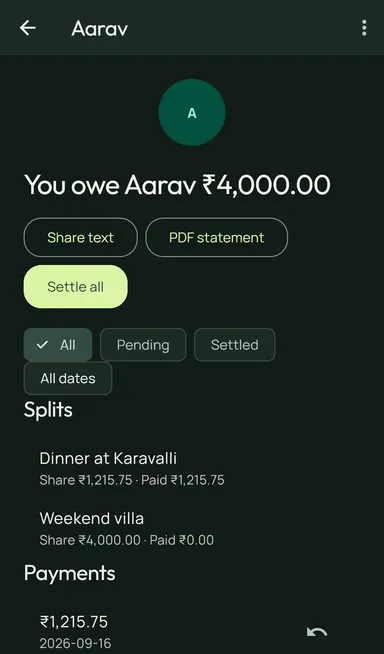Generate the PDF statement
This screenshot has height=654, width=384.
[x=216, y=237]
